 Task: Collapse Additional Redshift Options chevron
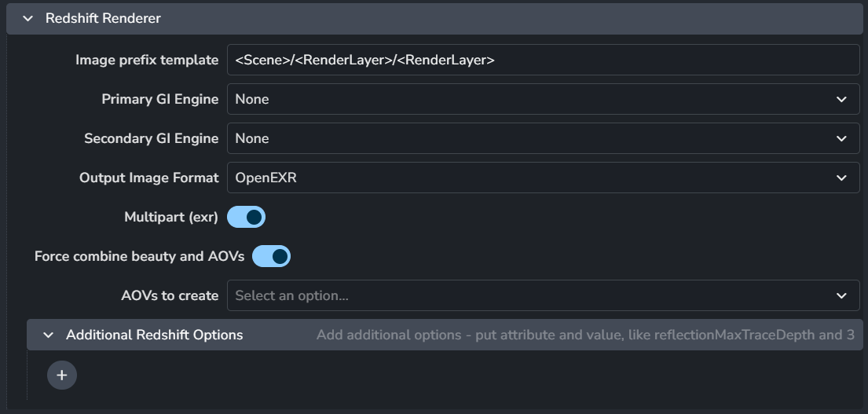(49, 335)
